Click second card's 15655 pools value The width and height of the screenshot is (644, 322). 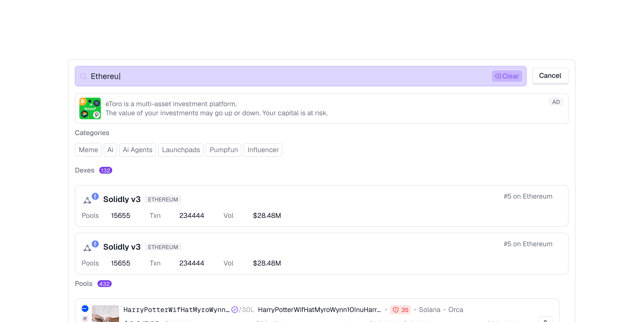(120, 263)
